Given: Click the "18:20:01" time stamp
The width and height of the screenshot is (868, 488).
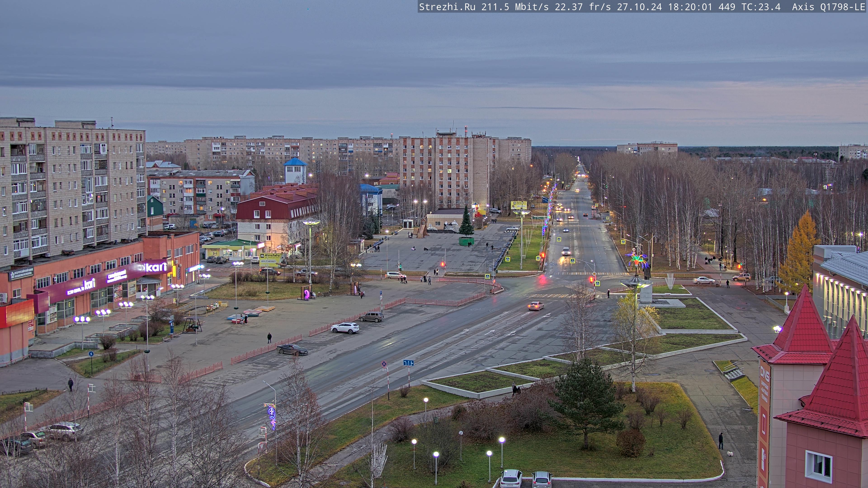Looking at the screenshot, I should coord(690,7).
